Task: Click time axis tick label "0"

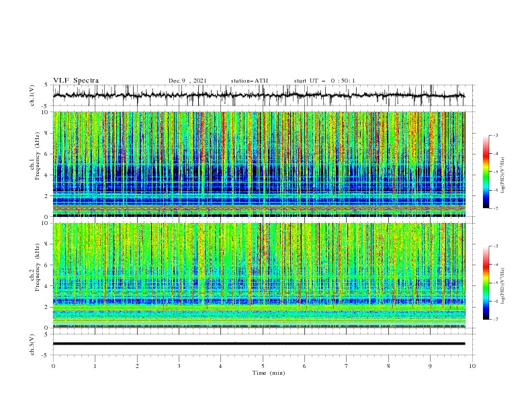Action: [53, 366]
